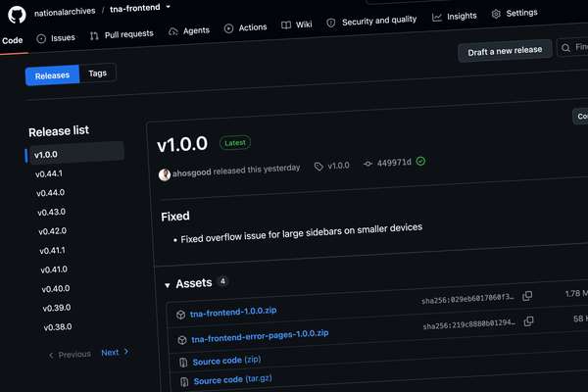Select v0.44.1 in the release list
Image resolution: width=588 pixels, height=392 pixels.
click(x=49, y=173)
